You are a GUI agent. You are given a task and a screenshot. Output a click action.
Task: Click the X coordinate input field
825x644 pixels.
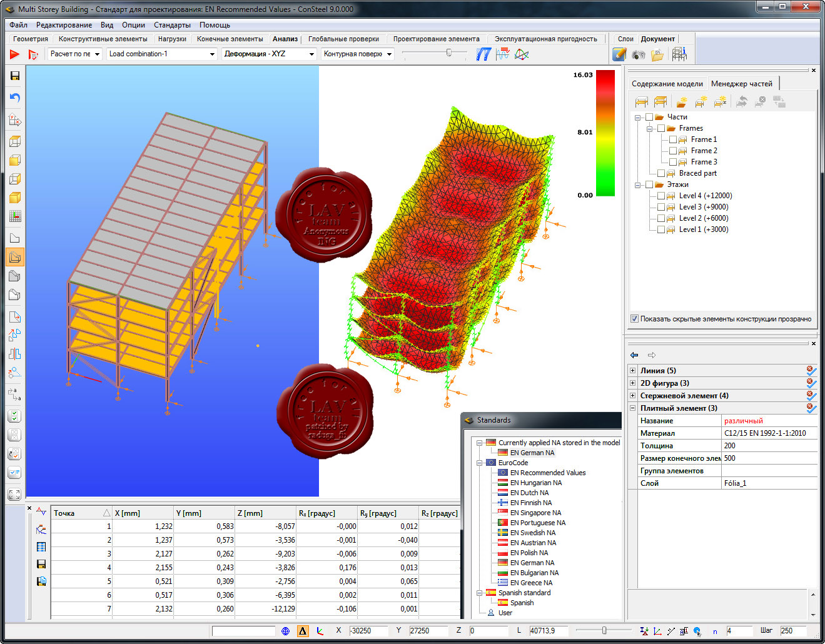pyautogui.click(x=368, y=631)
